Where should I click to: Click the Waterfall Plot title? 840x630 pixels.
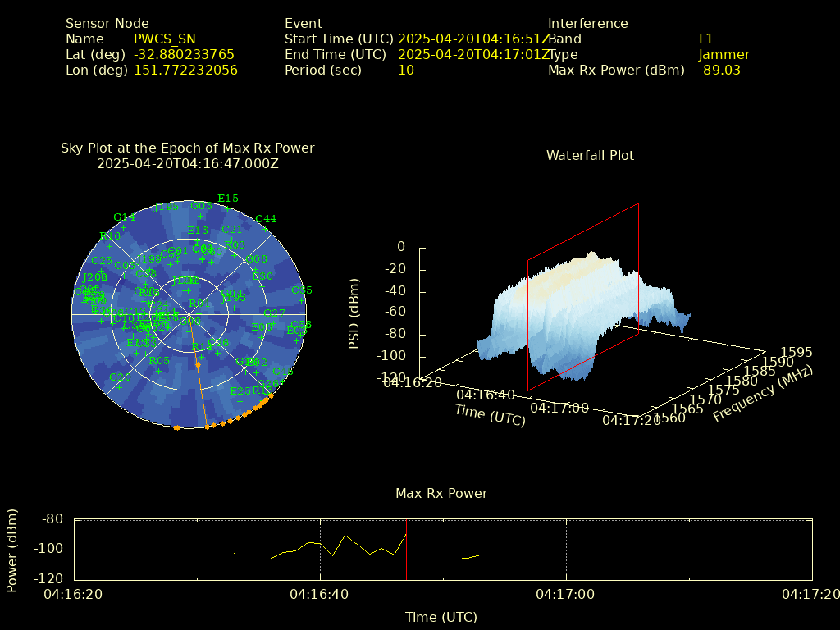(x=590, y=155)
